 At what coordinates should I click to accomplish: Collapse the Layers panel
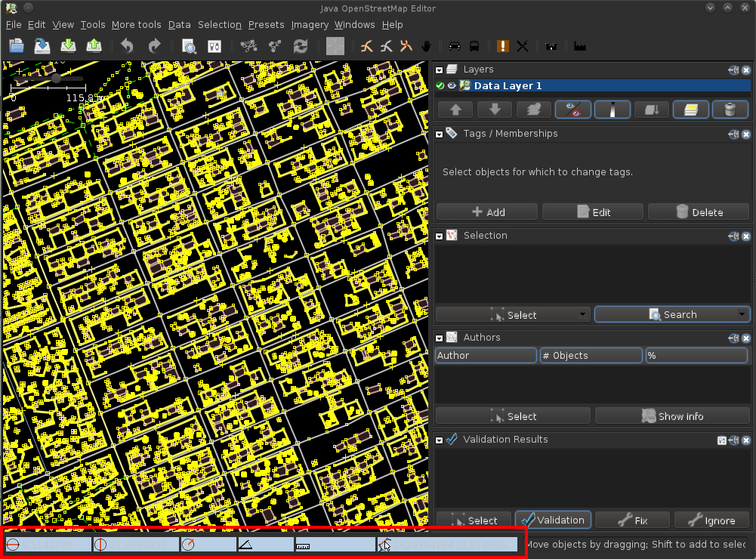[x=440, y=70]
